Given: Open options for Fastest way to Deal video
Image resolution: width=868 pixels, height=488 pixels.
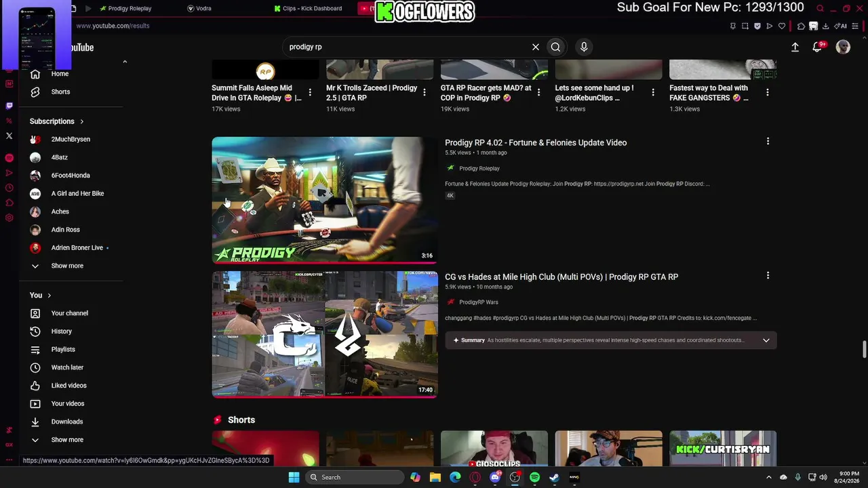Looking at the screenshot, I should 768,92.
